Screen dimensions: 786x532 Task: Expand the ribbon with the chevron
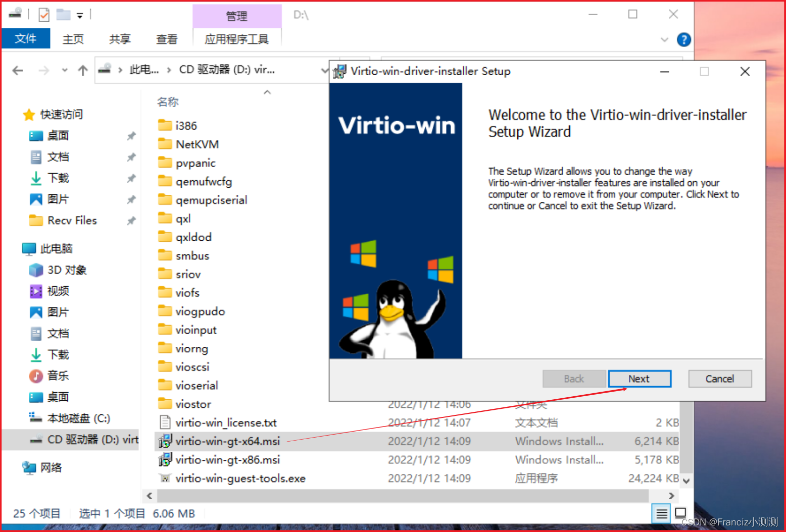pos(664,39)
